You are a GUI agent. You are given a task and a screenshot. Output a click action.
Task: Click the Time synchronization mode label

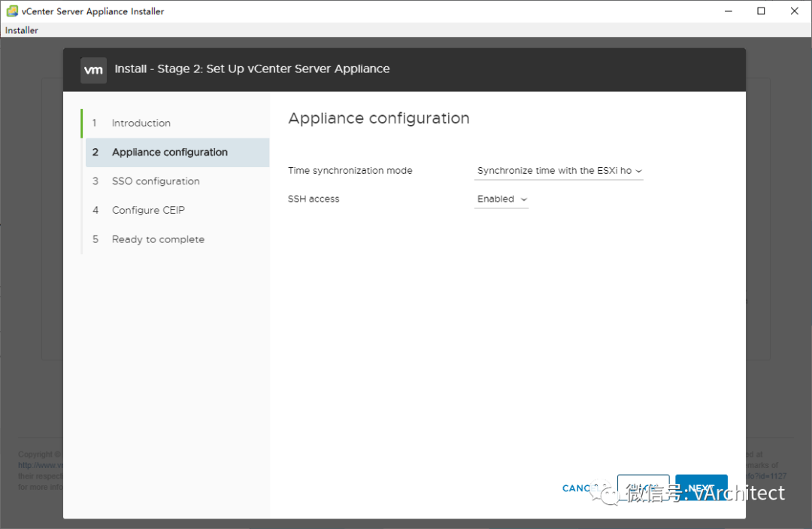click(350, 171)
